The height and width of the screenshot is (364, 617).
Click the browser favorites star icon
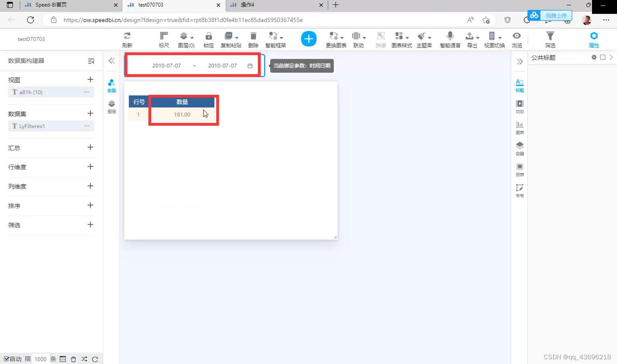[x=486, y=20]
